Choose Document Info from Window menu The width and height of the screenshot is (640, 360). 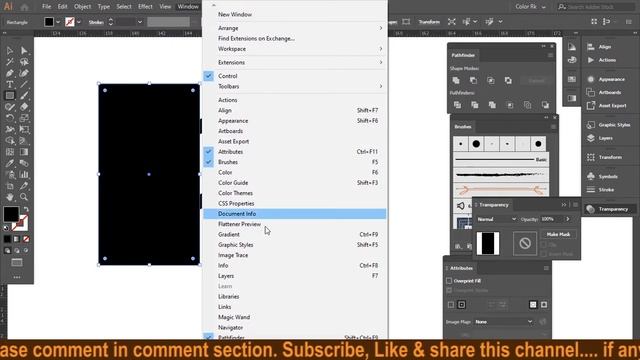(295, 213)
